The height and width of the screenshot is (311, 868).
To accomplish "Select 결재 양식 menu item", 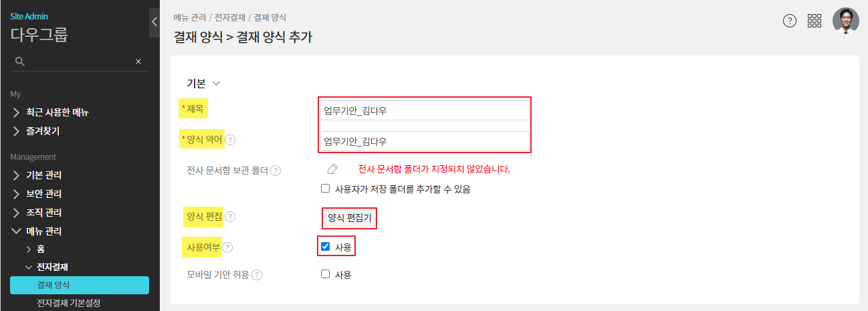I will [79, 285].
